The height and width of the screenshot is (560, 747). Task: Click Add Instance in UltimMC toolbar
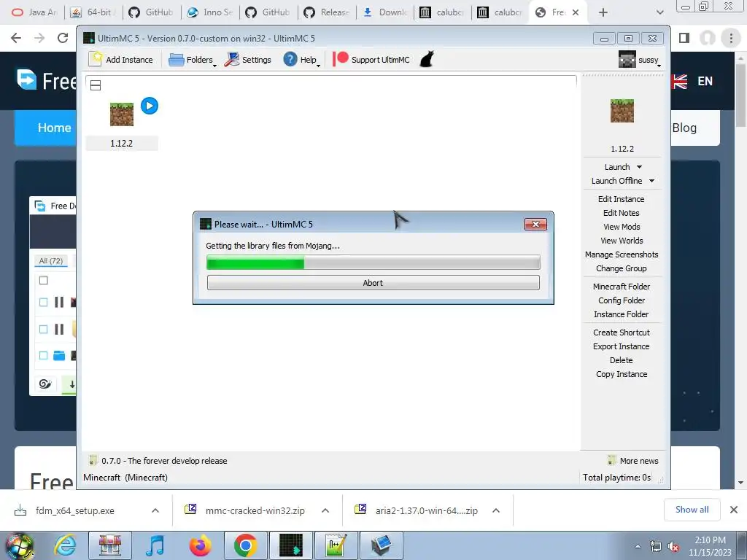click(122, 60)
